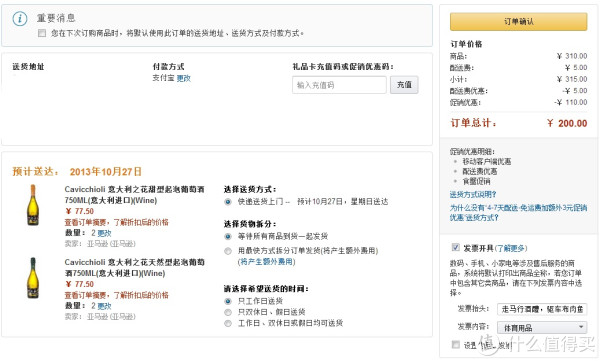This screenshot has height=361, width=600.
Task: Click 更改 link next to 支付宝
Action: [x=184, y=78]
